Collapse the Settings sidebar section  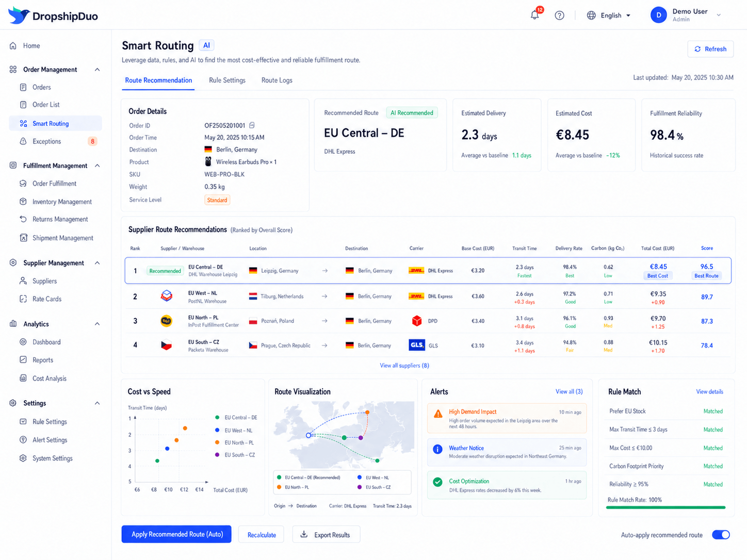[97, 403]
